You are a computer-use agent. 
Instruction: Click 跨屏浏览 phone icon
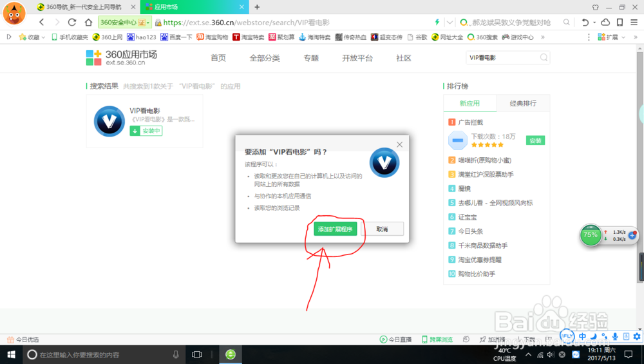click(x=424, y=340)
